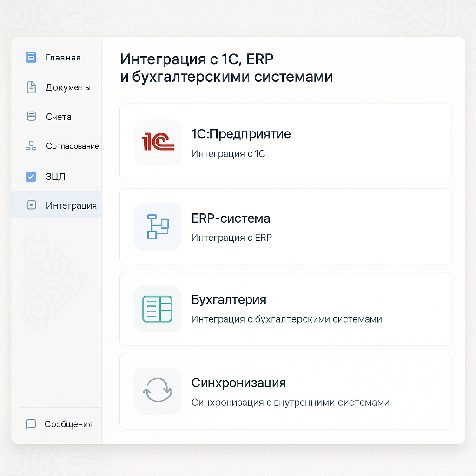Click the Синхронизация arrows icon
476x476 pixels.
point(158,390)
